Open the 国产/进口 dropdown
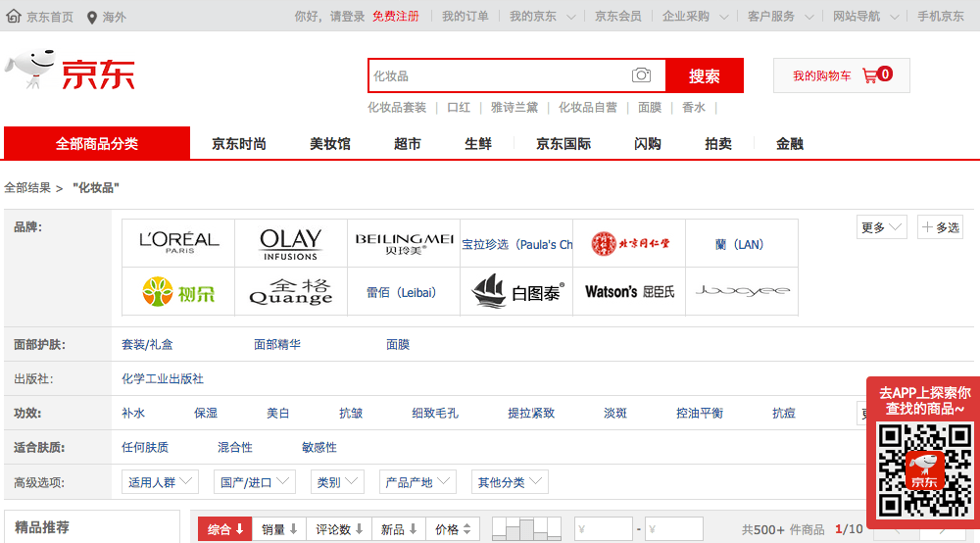The height and width of the screenshot is (543, 980). 254,482
